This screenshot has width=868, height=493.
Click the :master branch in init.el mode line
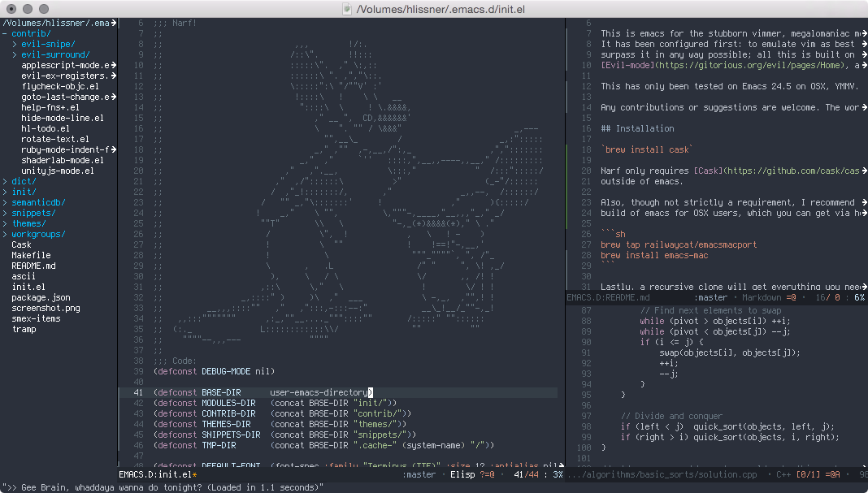click(x=419, y=475)
